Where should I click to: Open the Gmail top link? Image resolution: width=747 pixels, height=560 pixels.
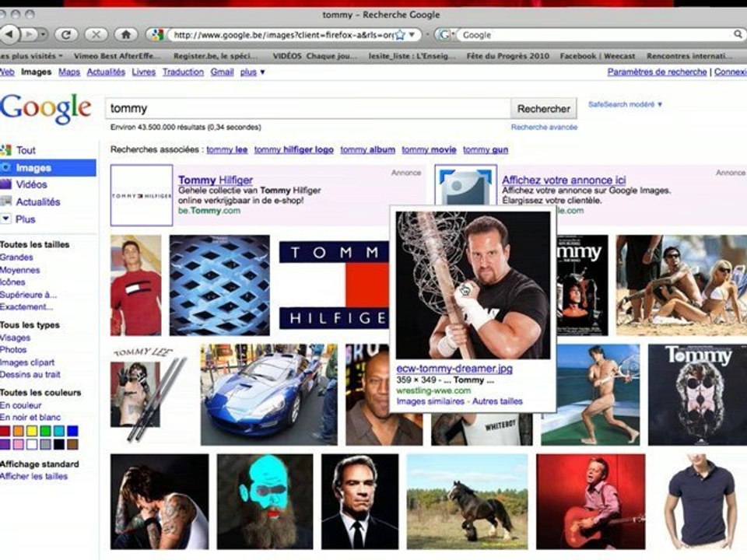pyautogui.click(x=222, y=72)
